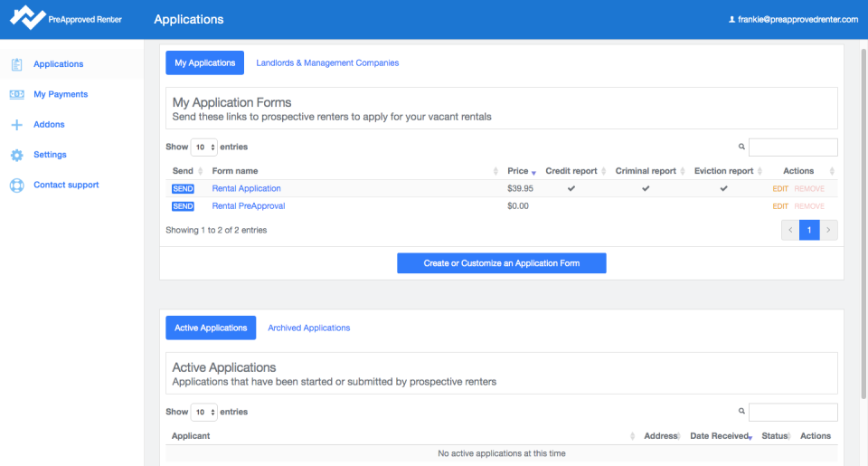Click Criminal report checkmark for Rental Application

646,188
